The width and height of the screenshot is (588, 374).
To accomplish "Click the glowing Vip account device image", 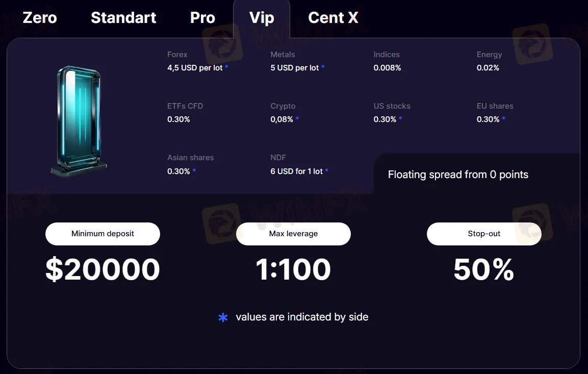I will 79,121.
